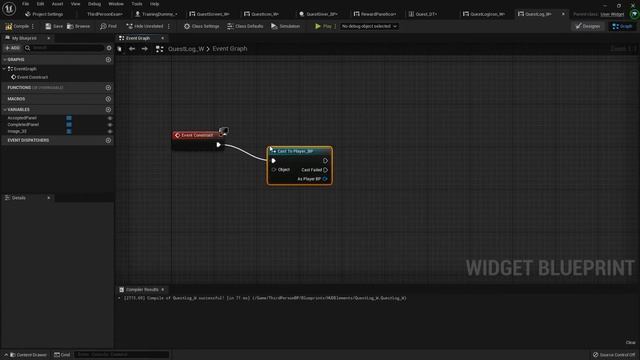Viewport: 640px width, 360px height.
Task: Open the Tools menu
Action: coord(137,4)
